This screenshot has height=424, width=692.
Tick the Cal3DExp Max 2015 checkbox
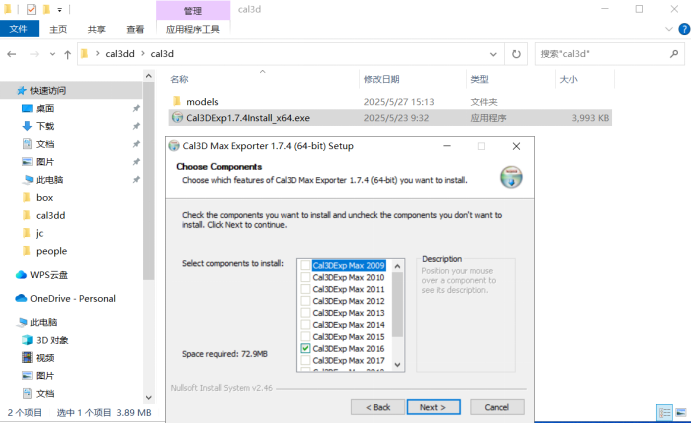coord(305,337)
